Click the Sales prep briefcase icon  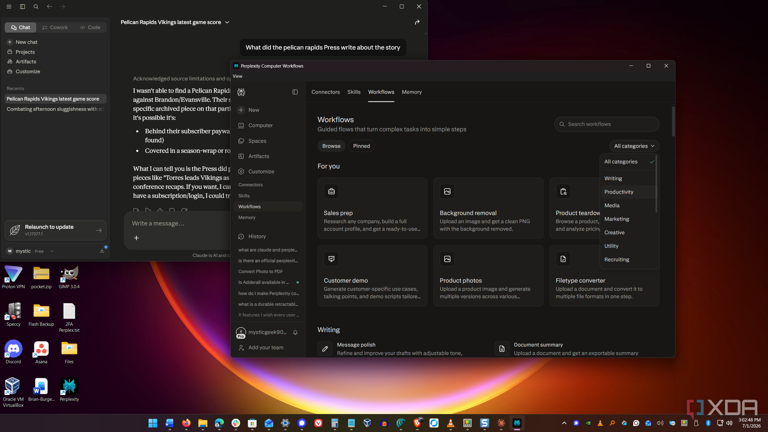[332, 192]
